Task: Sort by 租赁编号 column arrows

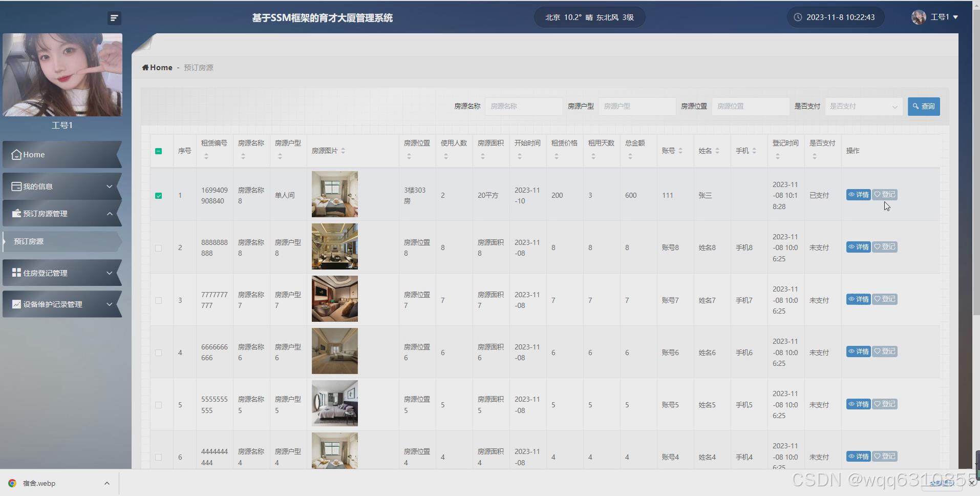Action: pyautogui.click(x=206, y=156)
